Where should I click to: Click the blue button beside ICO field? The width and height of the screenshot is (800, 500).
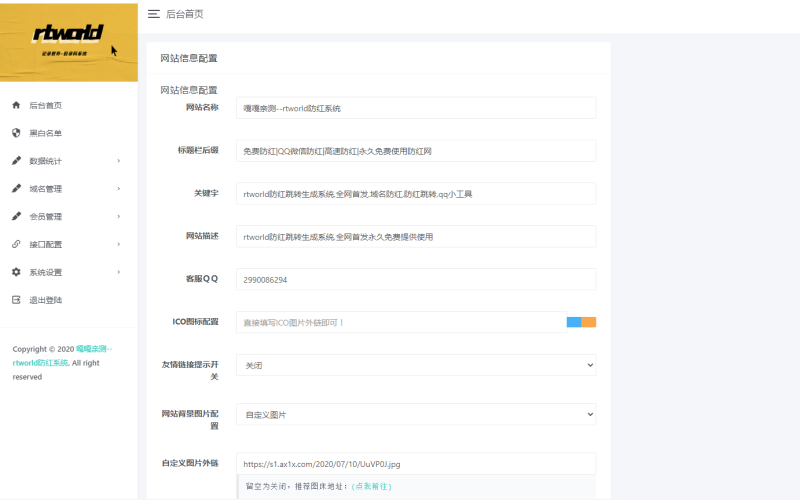coord(574,322)
